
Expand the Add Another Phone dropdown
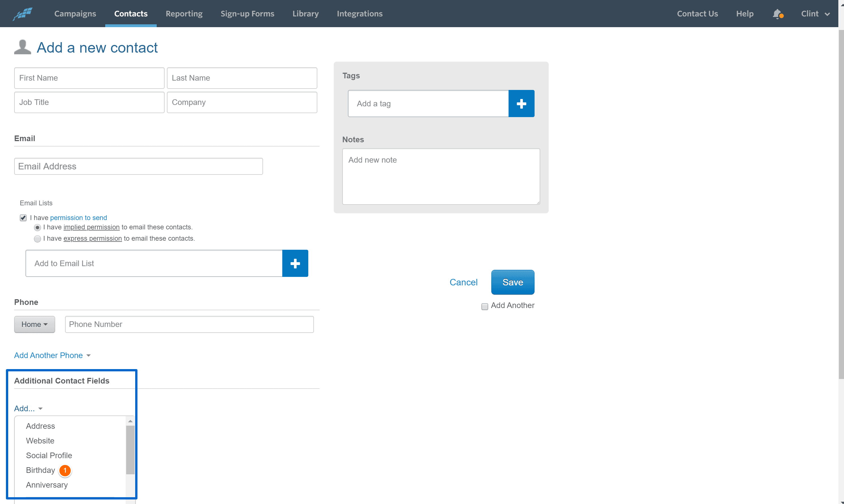(52, 355)
